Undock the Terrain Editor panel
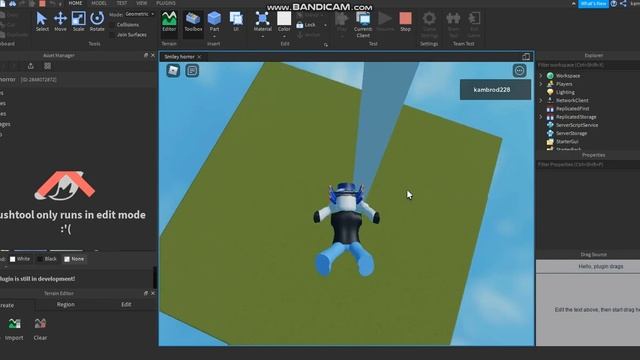The height and width of the screenshot is (360, 640). point(146,293)
